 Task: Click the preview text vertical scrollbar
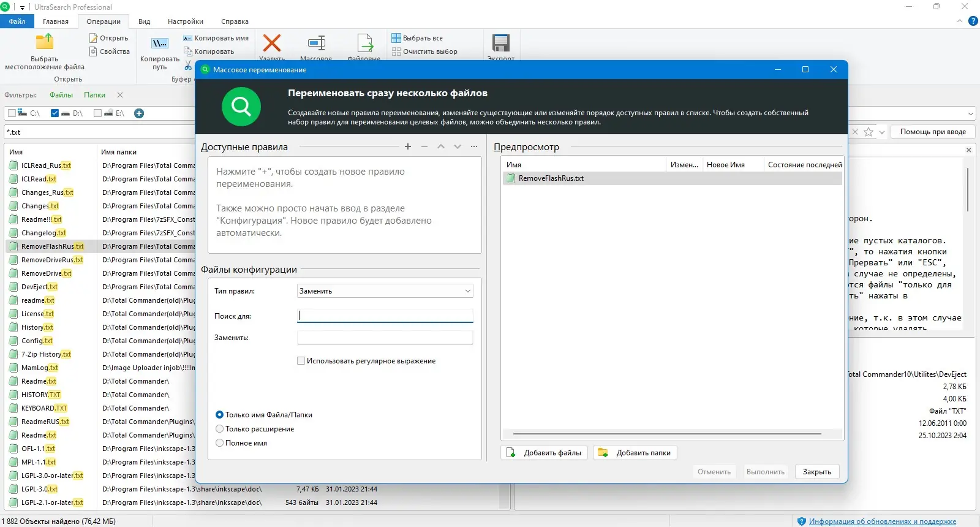[968, 190]
